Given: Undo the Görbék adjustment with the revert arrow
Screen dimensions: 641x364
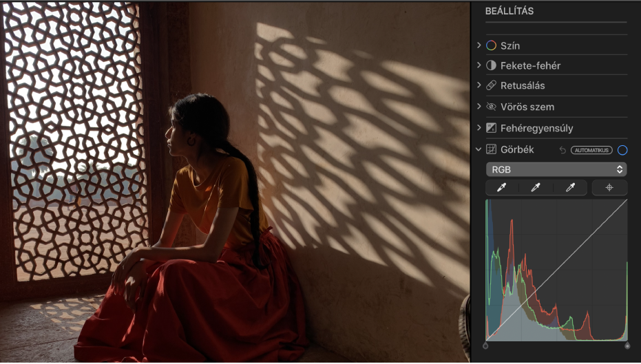Looking at the screenshot, I should click(562, 150).
